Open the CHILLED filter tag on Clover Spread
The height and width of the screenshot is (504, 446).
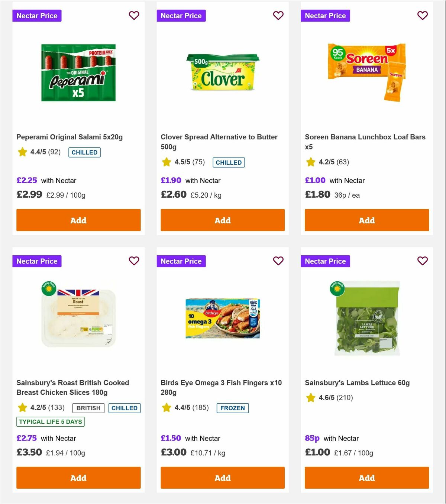coord(229,162)
